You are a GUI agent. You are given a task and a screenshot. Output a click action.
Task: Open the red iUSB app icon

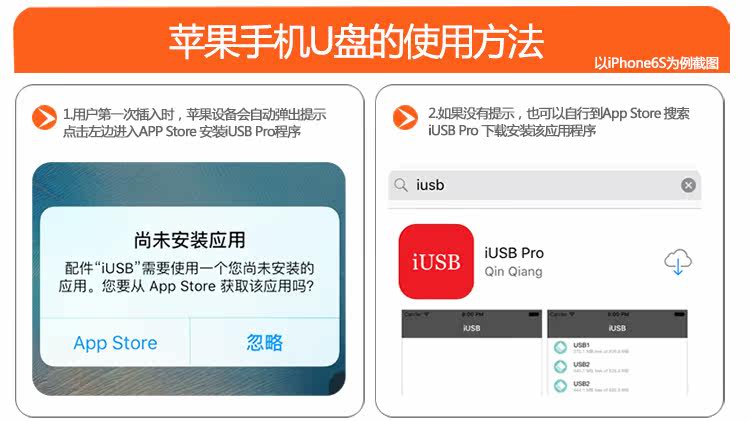tap(436, 262)
